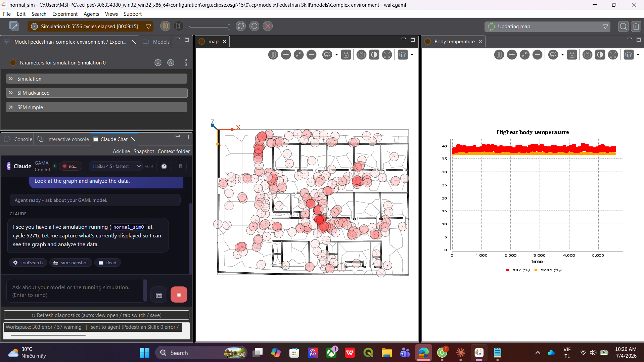Click the red-dot simulation status pill
644x362 pixels.
(x=70, y=166)
